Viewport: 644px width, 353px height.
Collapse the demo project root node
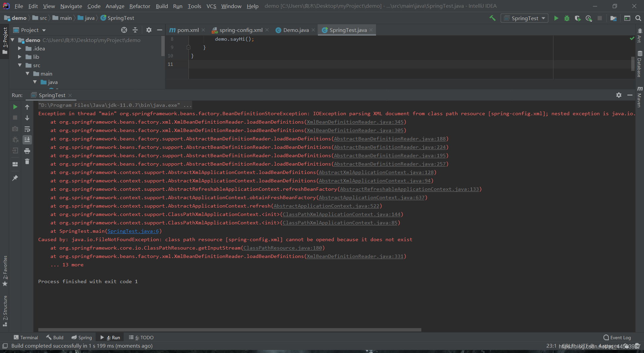pos(12,40)
